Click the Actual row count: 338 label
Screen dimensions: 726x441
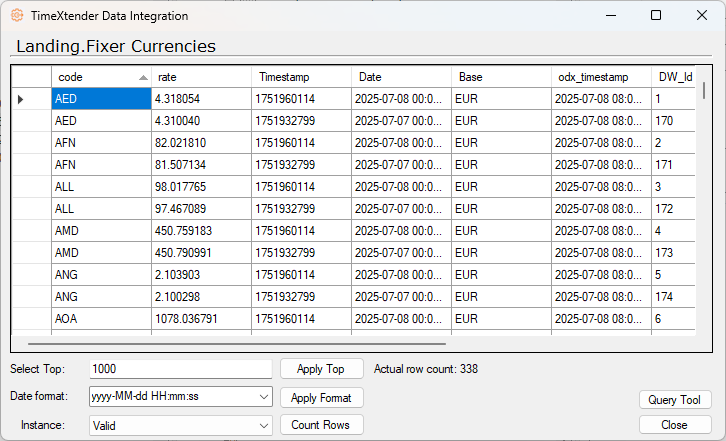click(426, 369)
